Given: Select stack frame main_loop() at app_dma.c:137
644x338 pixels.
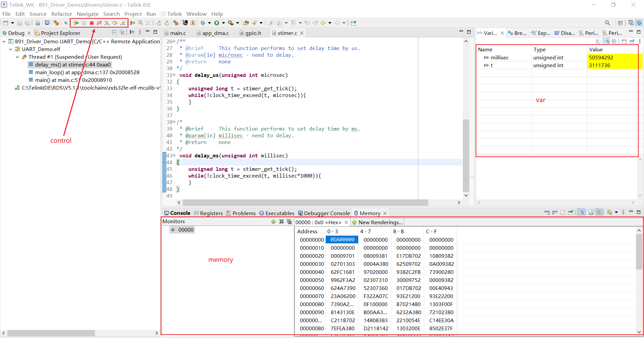Looking at the screenshot, I should pyautogui.click(x=84, y=72).
